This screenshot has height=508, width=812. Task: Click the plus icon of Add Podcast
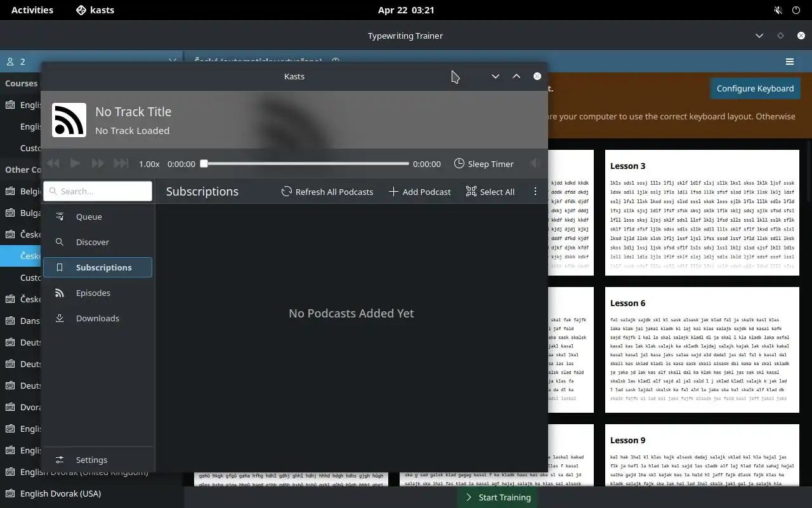pyautogui.click(x=393, y=192)
